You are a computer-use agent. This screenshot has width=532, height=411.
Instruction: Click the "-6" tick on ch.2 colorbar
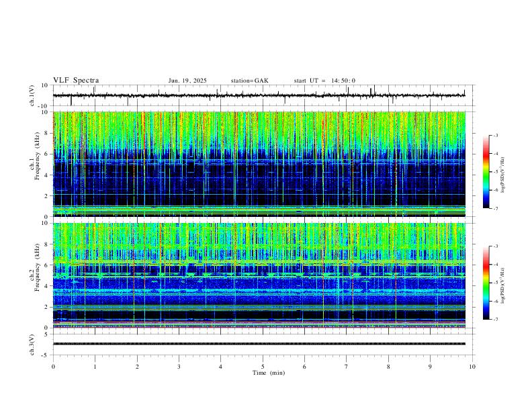click(496, 301)
